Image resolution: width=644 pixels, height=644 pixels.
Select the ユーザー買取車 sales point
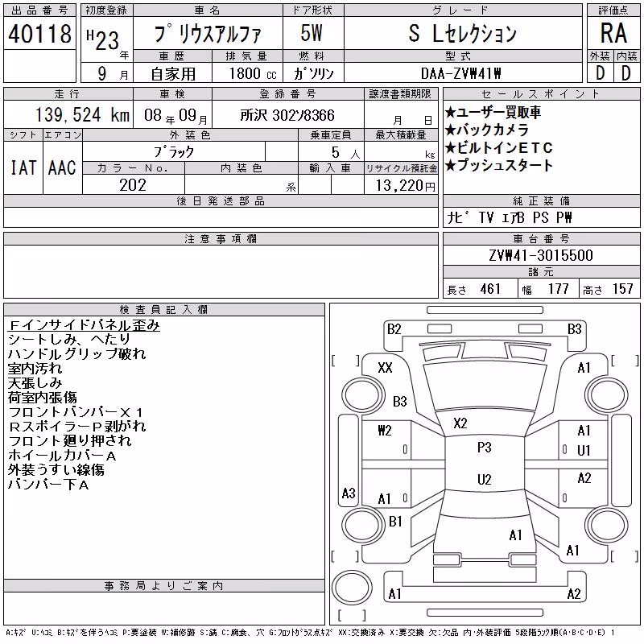pos(493,113)
